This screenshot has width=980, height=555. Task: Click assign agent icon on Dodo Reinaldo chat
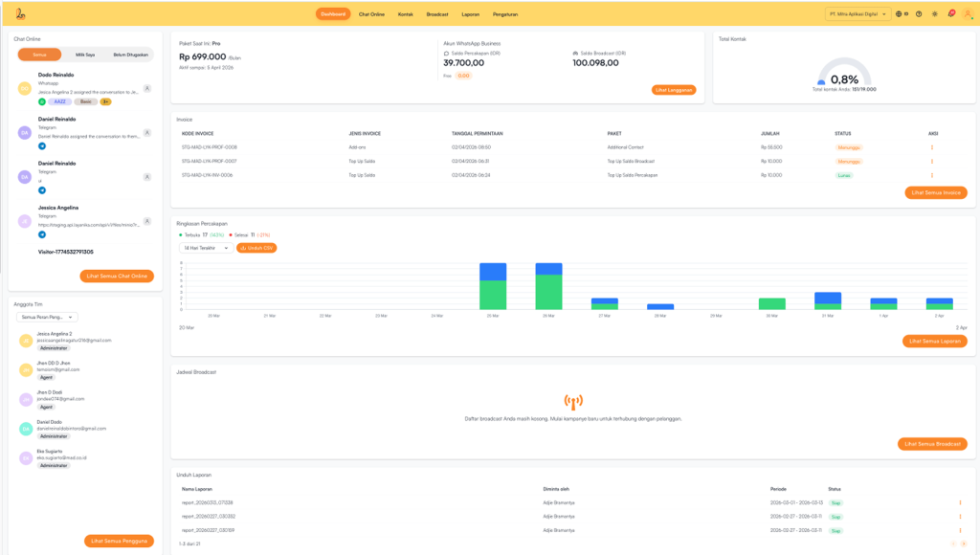point(146,88)
